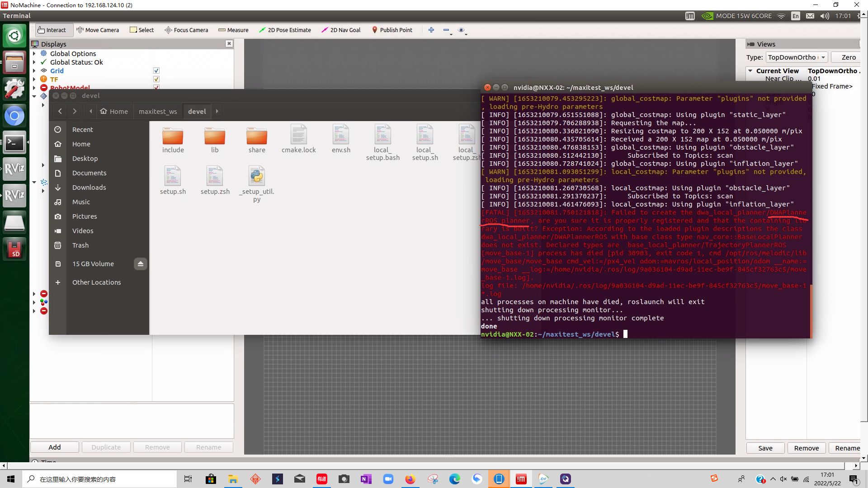Screen dimensions: 868x488
Task: Expand the Global Status tree item
Action: pos(34,62)
